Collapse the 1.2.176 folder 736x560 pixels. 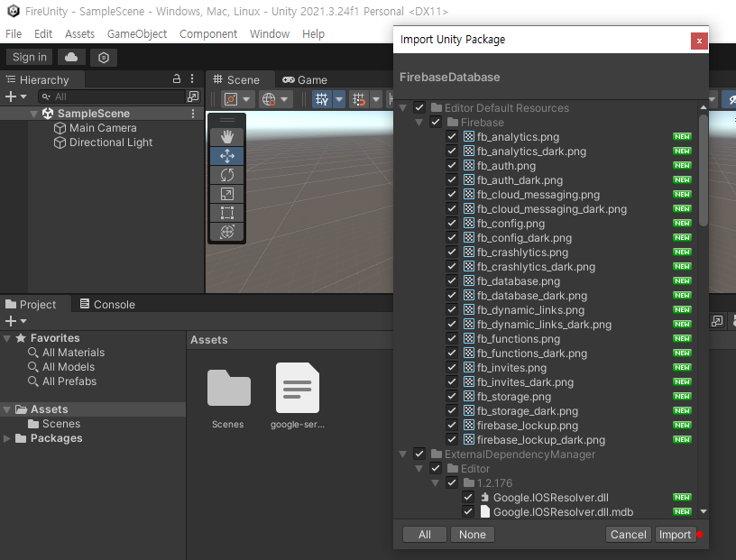[435, 483]
